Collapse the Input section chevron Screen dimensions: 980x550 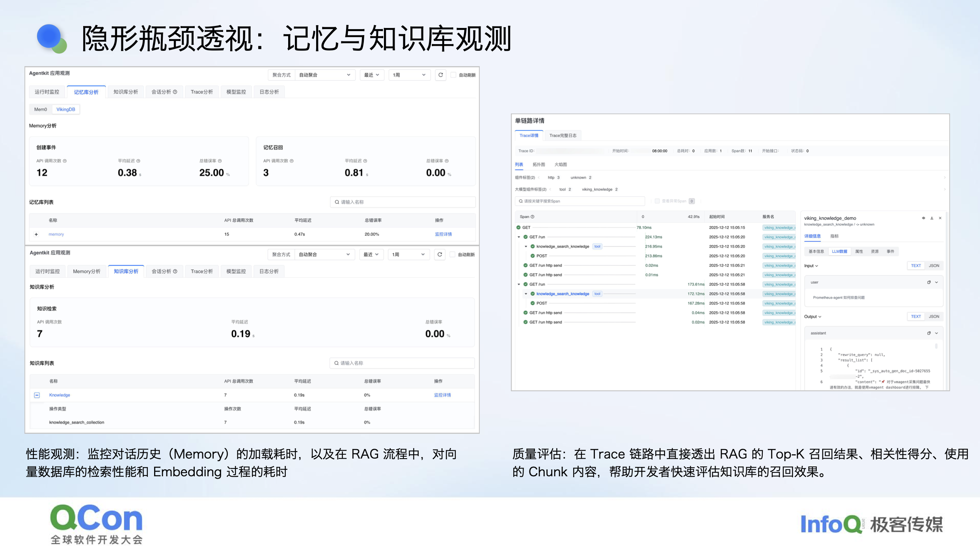coord(816,266)
